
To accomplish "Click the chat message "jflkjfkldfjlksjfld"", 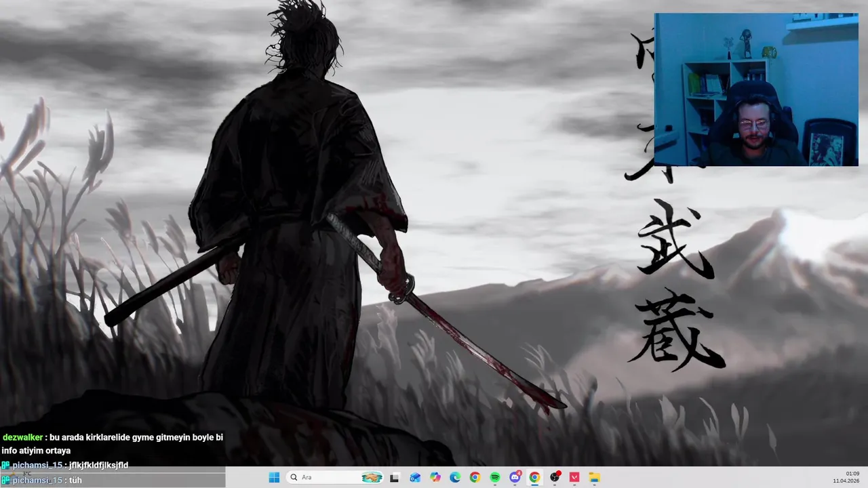I will [x=98, y=465].
